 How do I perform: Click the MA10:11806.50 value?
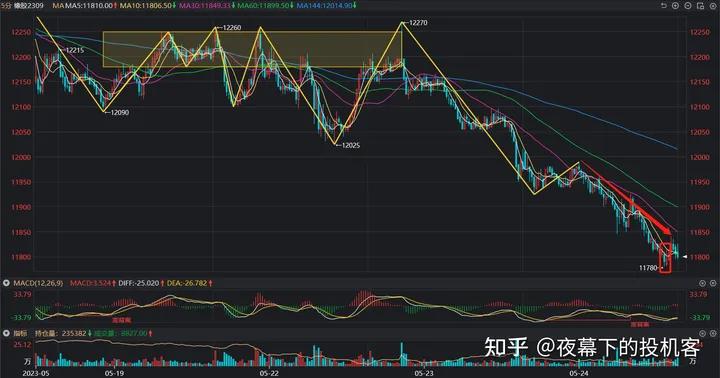146,6
